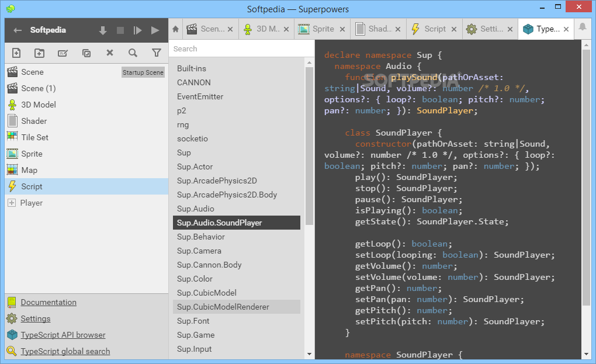Image resolution: width=596 pixels, height=364 pixels.
Task: Close the Type... tab
Action: (566, 29)
